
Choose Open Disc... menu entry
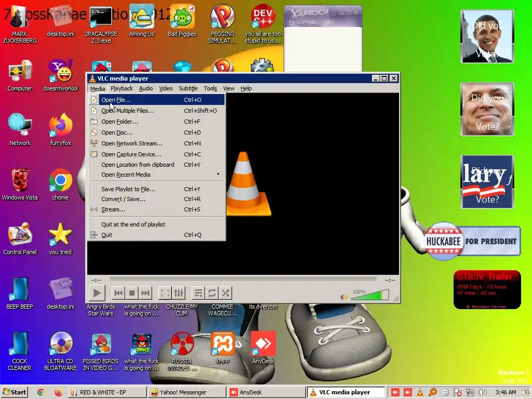click(156, 132)
